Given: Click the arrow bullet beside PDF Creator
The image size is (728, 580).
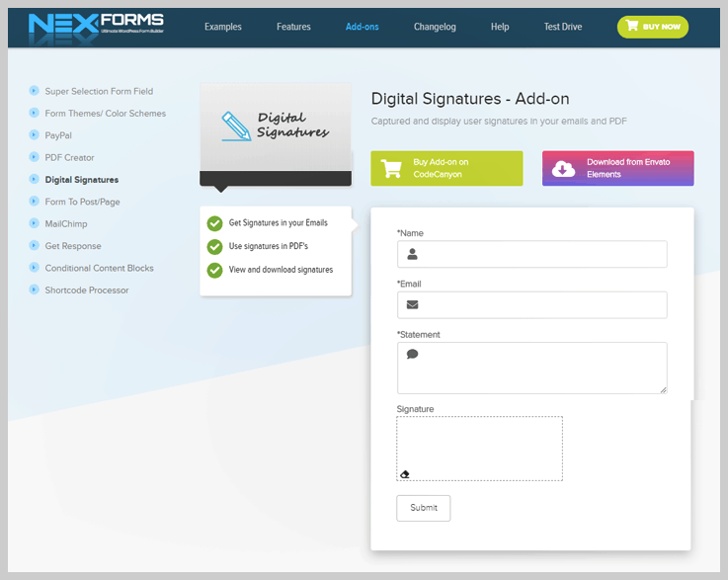Looking at the screenshot, I should (x=34, y=157).
